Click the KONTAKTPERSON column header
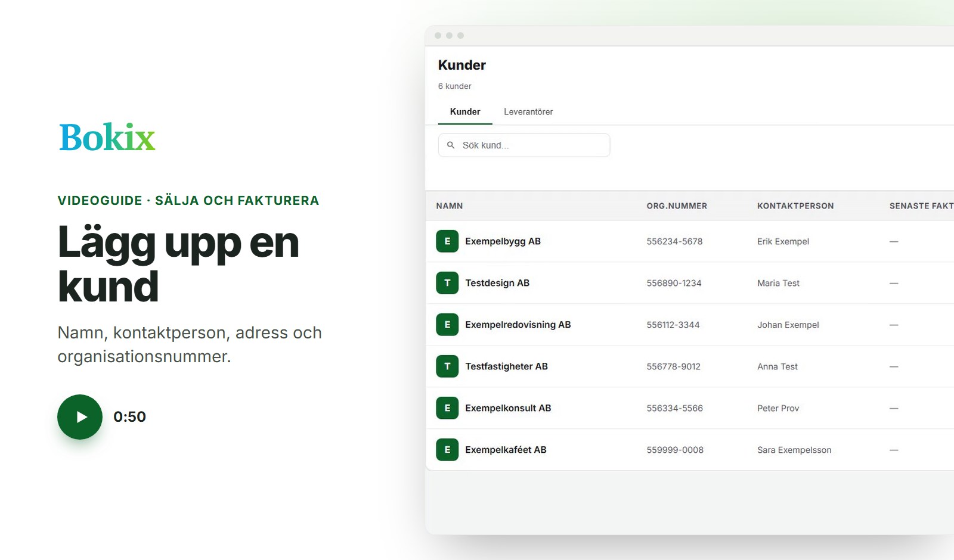The height and width of the screenshot is (560, 954). (x=795, y=206)
